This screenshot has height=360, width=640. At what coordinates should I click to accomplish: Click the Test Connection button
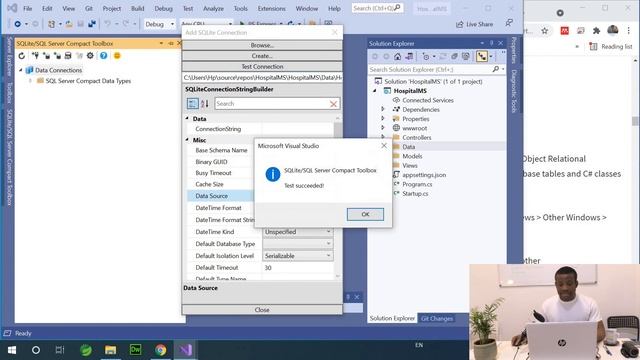tap(262, 67)
